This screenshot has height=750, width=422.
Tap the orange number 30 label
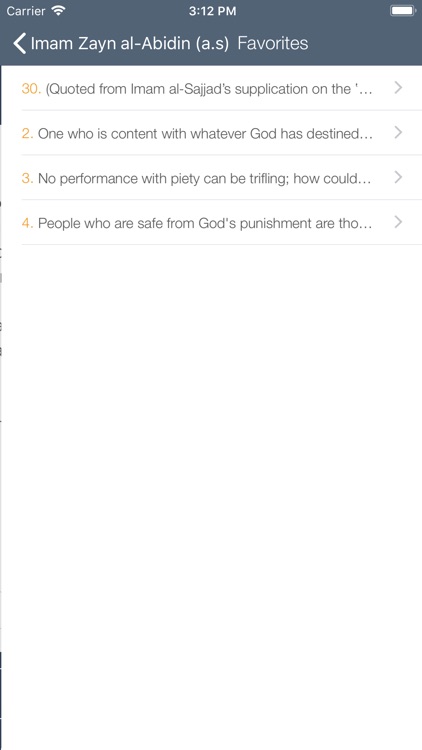(x=32, y=89)
